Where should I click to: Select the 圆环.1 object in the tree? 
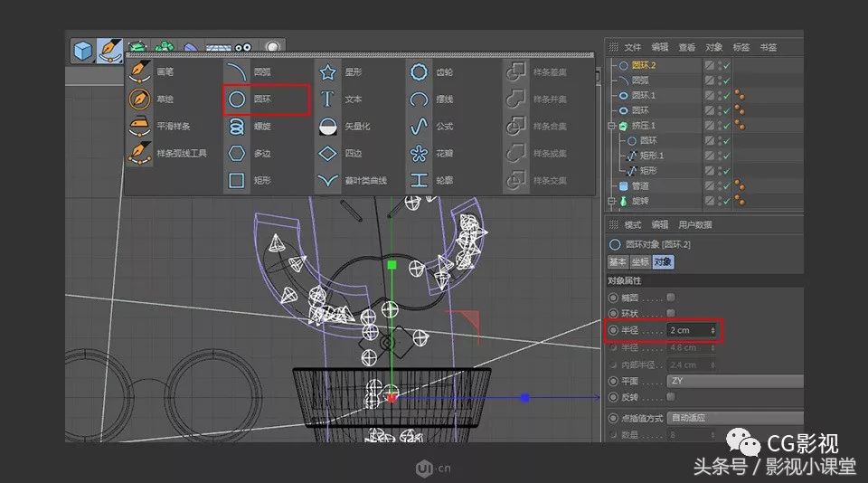click(643, 95)
